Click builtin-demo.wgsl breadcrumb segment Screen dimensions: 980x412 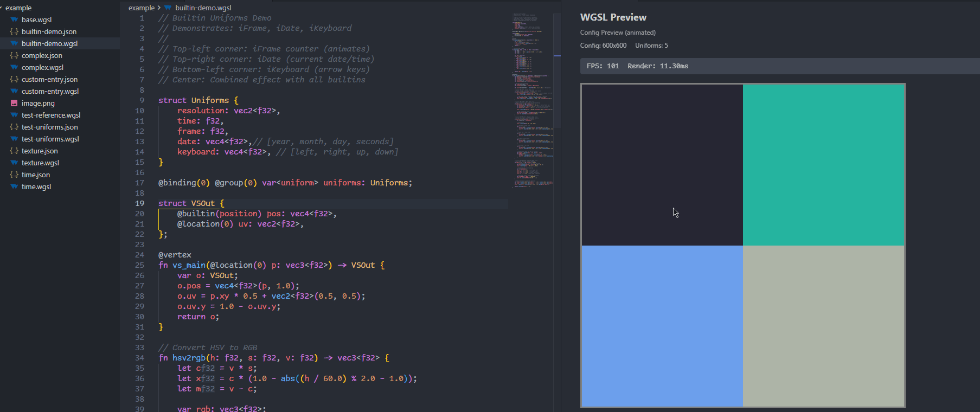click(203, 8)
